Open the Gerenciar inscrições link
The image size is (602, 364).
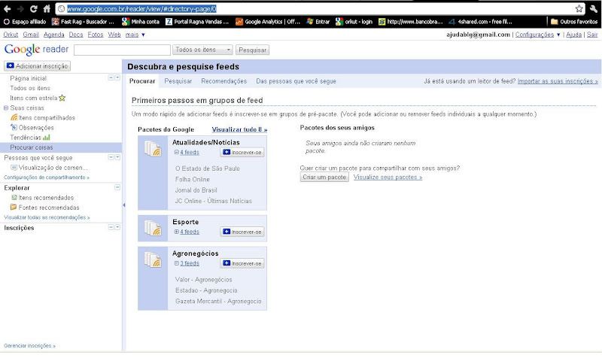29,346
